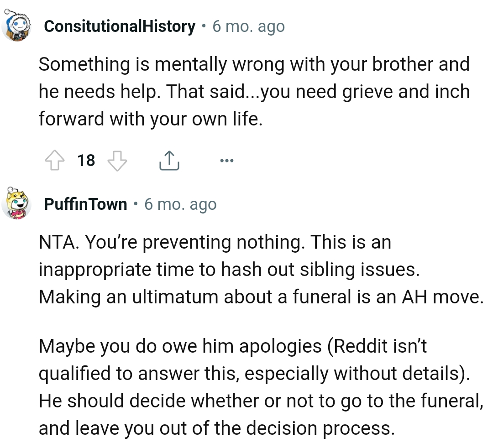
Task: Open PuffinTown's profile
Action: [85, 204]
